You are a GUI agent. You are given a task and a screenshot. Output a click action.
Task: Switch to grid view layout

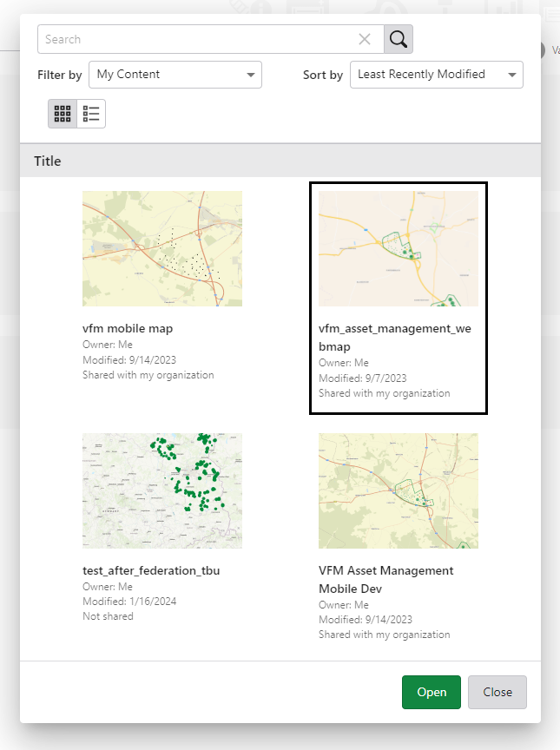tap(63, 114)
